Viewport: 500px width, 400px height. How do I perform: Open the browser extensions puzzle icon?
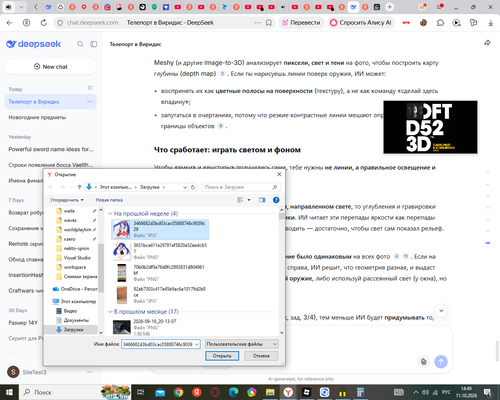coord(440,23)
